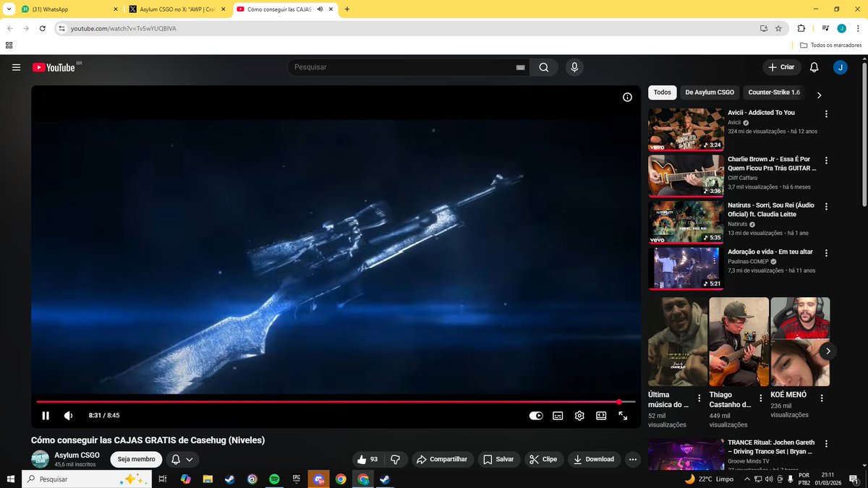Open the YouTube guide hamburger menu

[16, 67]
